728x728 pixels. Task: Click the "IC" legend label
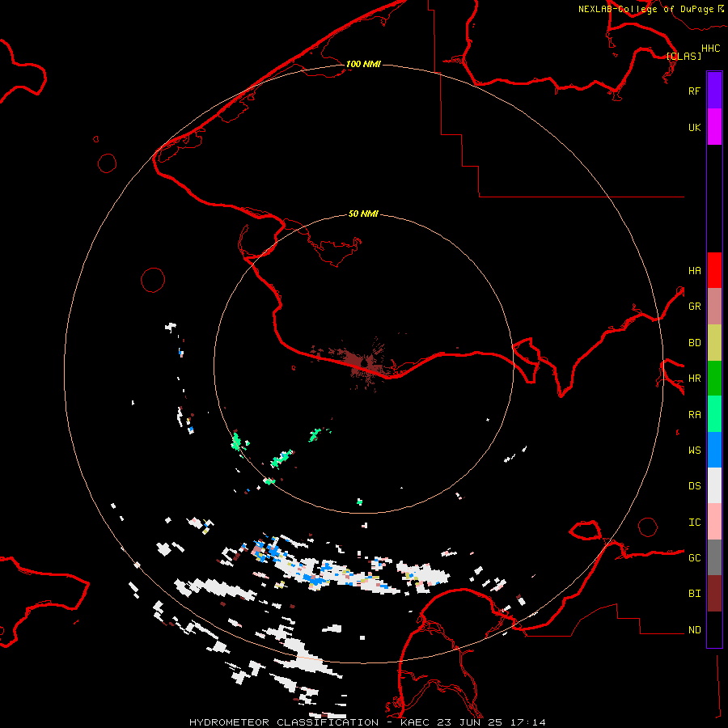tap(694, 522)
